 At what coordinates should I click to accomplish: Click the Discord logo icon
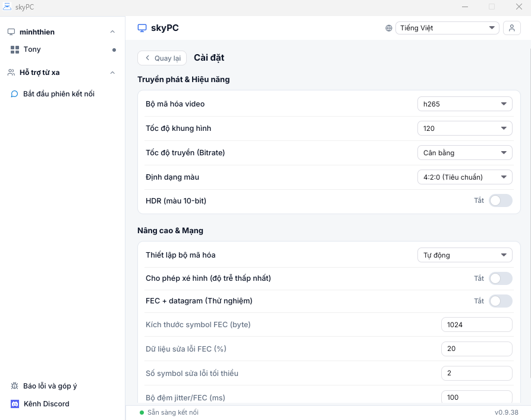point(15,404)
